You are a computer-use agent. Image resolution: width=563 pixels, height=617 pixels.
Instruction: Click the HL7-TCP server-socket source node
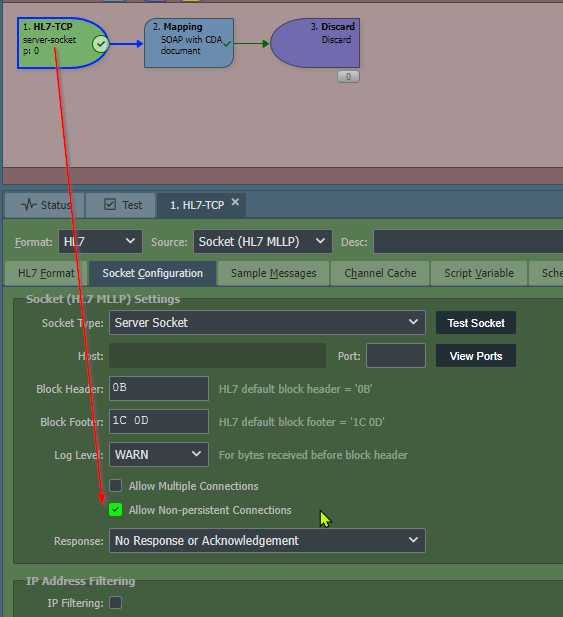63,43
